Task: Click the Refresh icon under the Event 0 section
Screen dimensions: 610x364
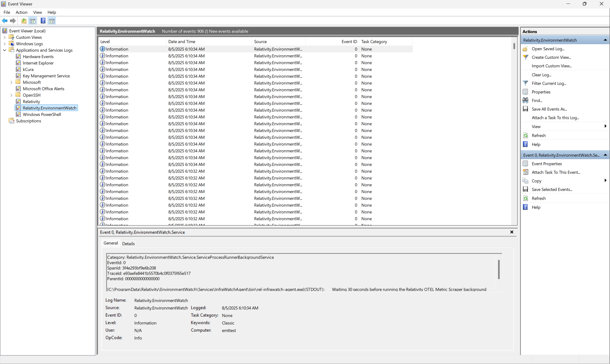Action: tap(526, 198)
